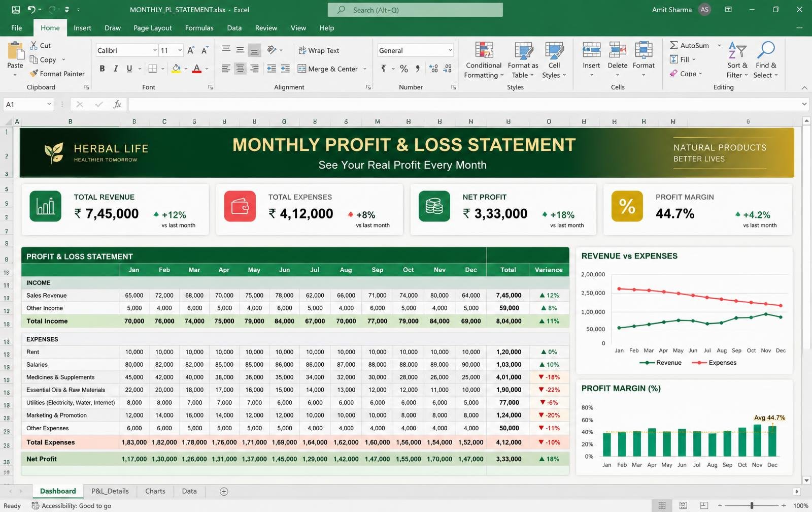Click the Comma Style icon
Image resolution: width=812 pixels, height=512 pixels.
(418, 69)
